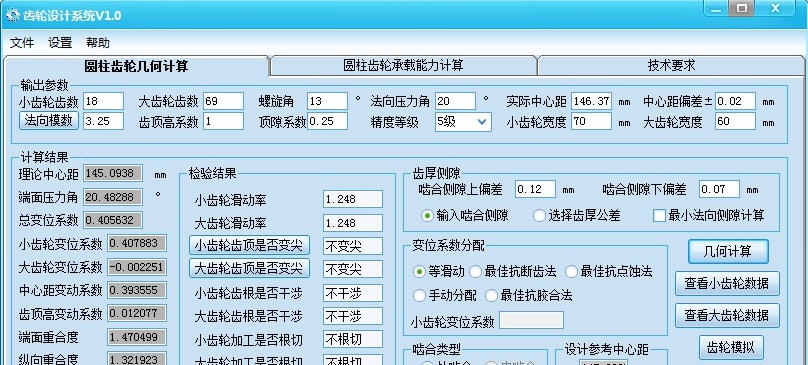Click the 顶隙系数 input field
The width and height of the screenshot is (808, 365).
tap(328, 121)
